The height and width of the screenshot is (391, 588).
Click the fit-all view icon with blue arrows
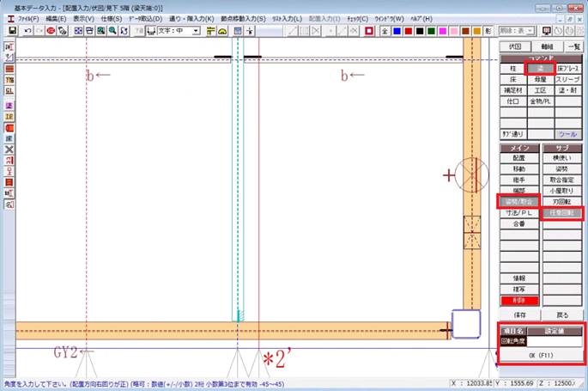pyautogui.click(x=78, y=31)
